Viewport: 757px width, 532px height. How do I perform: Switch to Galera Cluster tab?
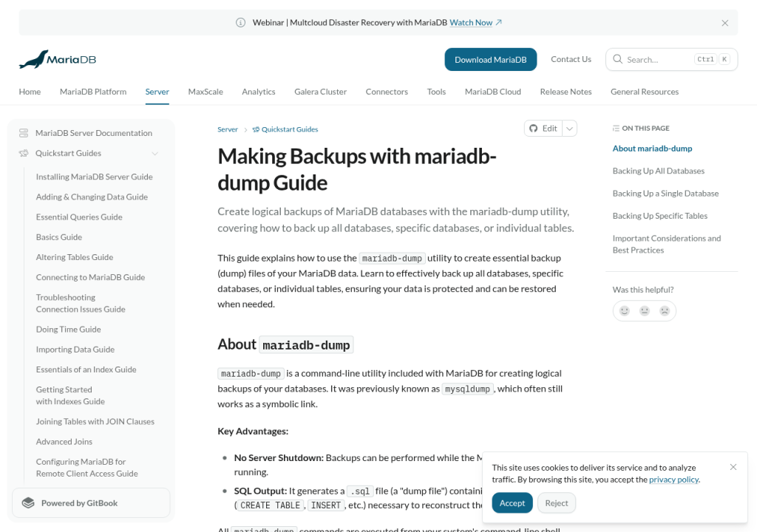(x=321, y=92)
